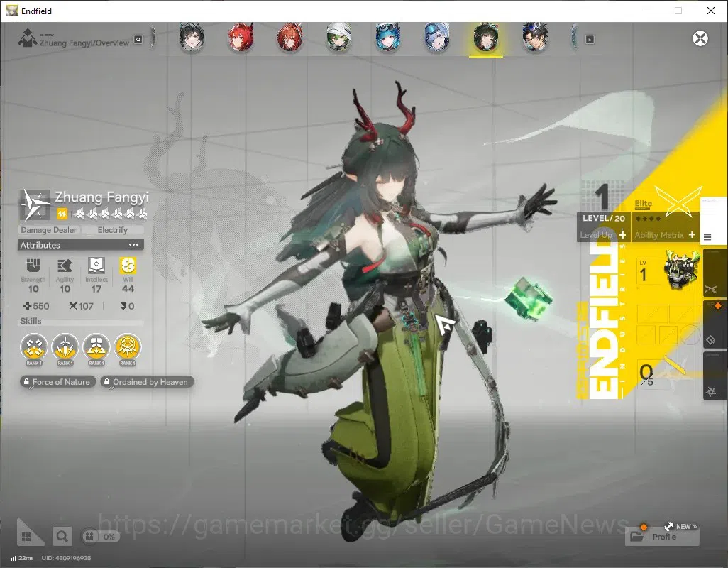Select the green-haired operator with white headband
728x568 pixels.
[339, 37]
